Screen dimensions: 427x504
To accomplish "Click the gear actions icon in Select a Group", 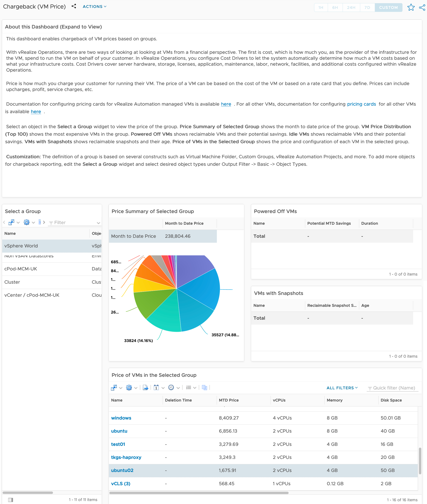I will [27, 222].
